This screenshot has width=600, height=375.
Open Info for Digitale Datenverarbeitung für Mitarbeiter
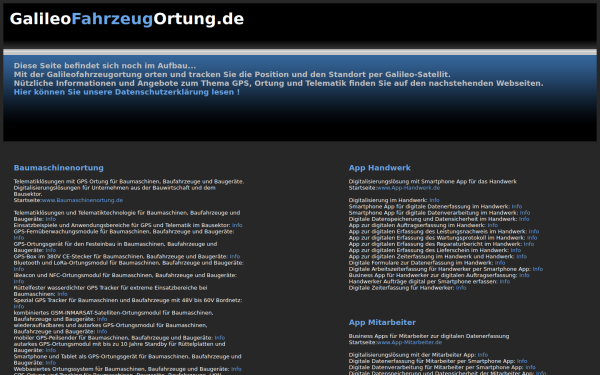point(530,367)
